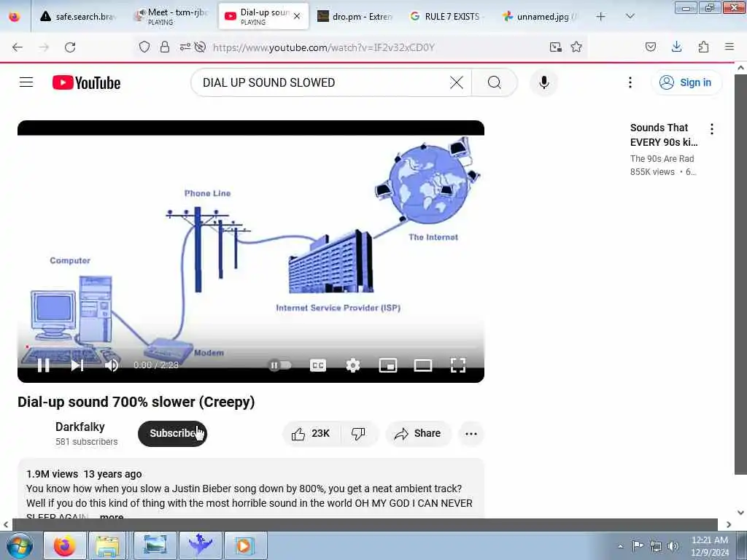Viewport: 747px width, 560px height.
Task: Open YouTube hamburger guide menu
Action: click(26, 82)
